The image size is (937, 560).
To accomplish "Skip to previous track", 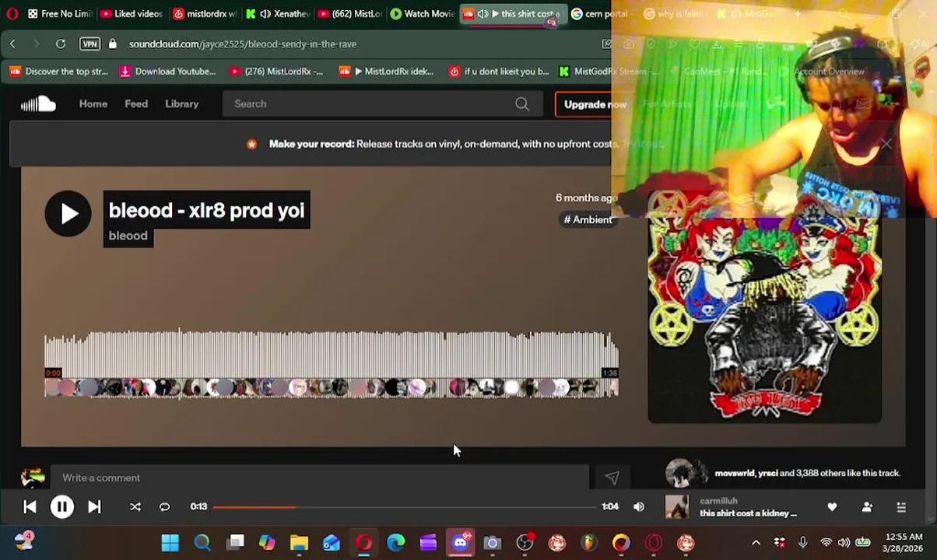I will click(x=30, y=507).
